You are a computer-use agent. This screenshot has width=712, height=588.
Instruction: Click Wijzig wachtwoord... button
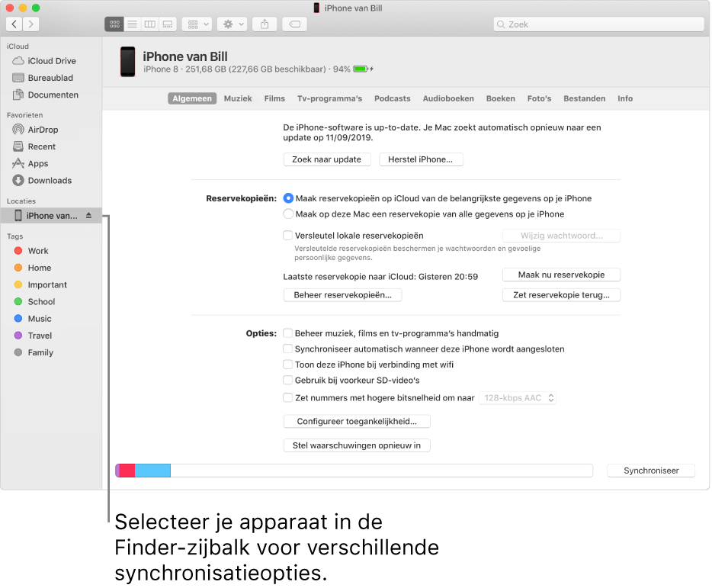point(561,236)
